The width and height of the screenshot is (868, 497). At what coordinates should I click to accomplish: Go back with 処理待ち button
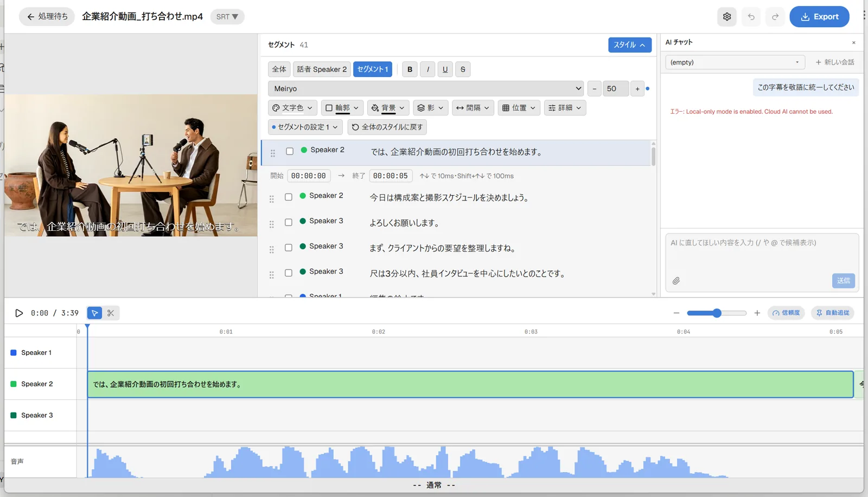coord(47,17)
